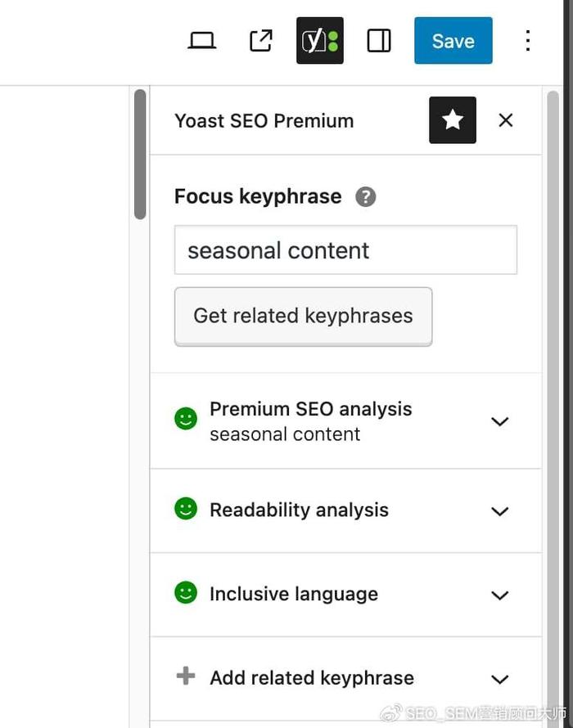This screenshot has width=573, height=728.
Task: Click the Premium SEO analysis green smiley
Action: coord(186,419)
